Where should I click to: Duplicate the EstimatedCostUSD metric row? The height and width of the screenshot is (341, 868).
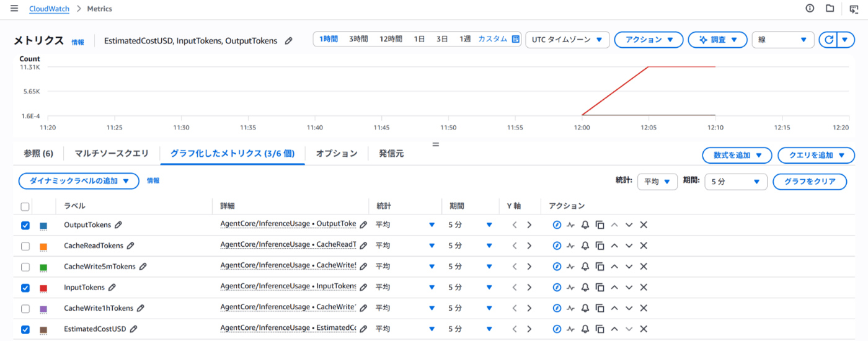pyautogui.click(x=600, y=329)
